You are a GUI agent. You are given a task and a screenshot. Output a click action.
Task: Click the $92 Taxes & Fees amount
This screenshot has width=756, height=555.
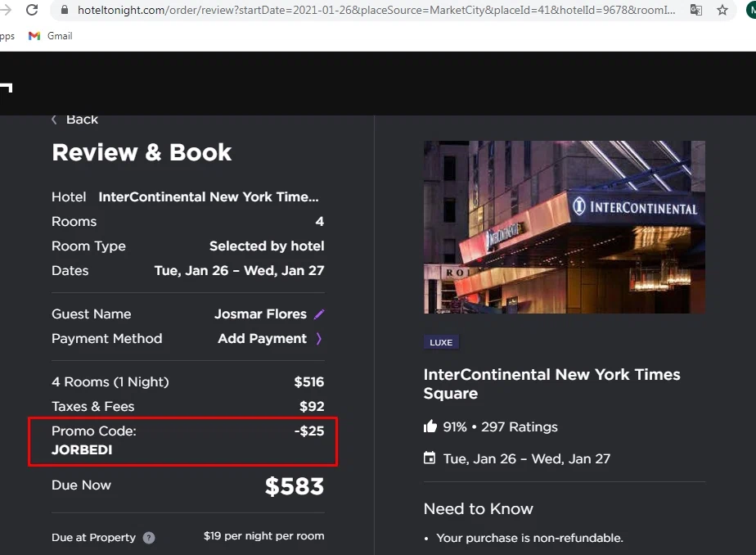pyautogui.click(x=312, y=407)
